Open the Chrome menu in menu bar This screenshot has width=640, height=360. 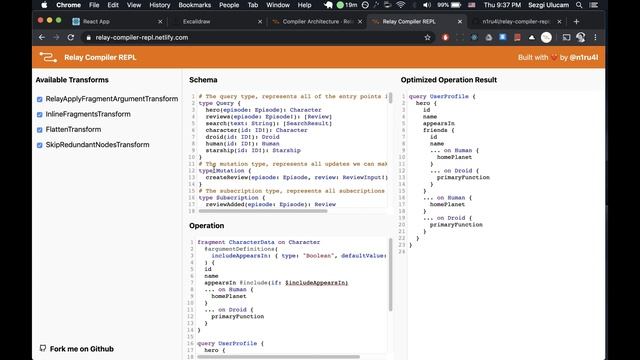[x=68, y=5]
